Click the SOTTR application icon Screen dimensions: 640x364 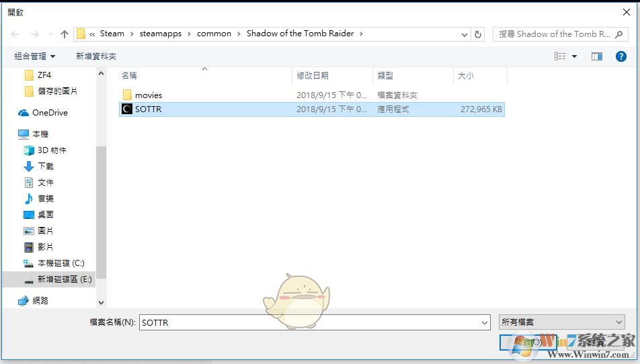127,109
